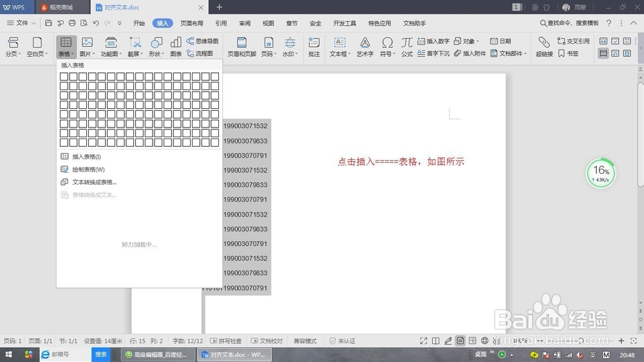Switch to outline view icon

coord(472,341)
